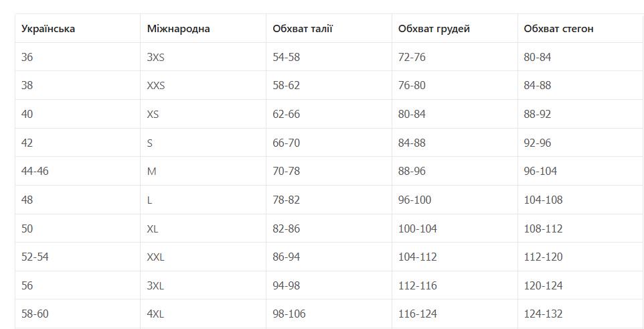Click the L size cell
644x329 pixels.
(150, 200)
